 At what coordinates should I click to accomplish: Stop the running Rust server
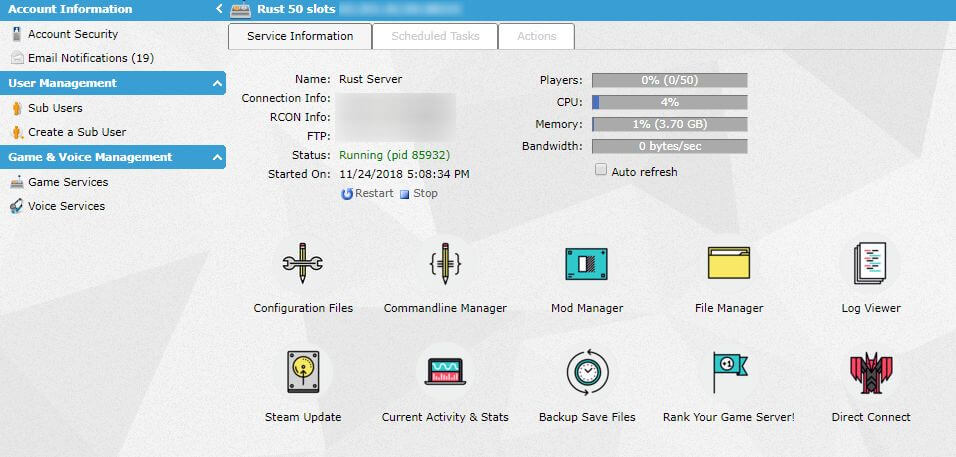point(419,194)
